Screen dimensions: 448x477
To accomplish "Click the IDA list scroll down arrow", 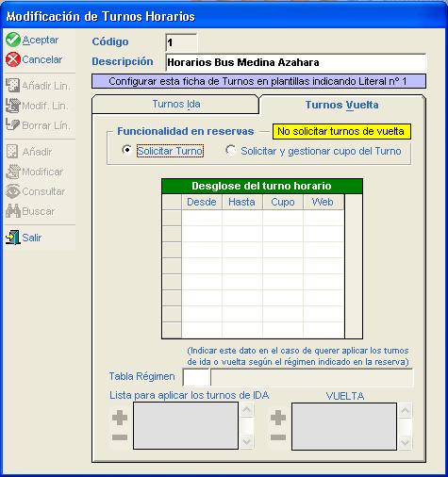I will 247,442.
